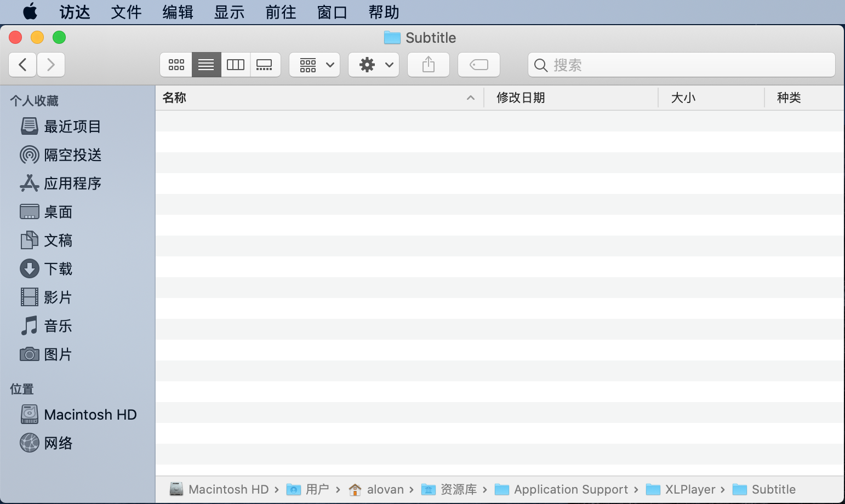Click the share toolbar icon
The width and height of the screenshot is (845, 504).
click(x=429, y=65)
